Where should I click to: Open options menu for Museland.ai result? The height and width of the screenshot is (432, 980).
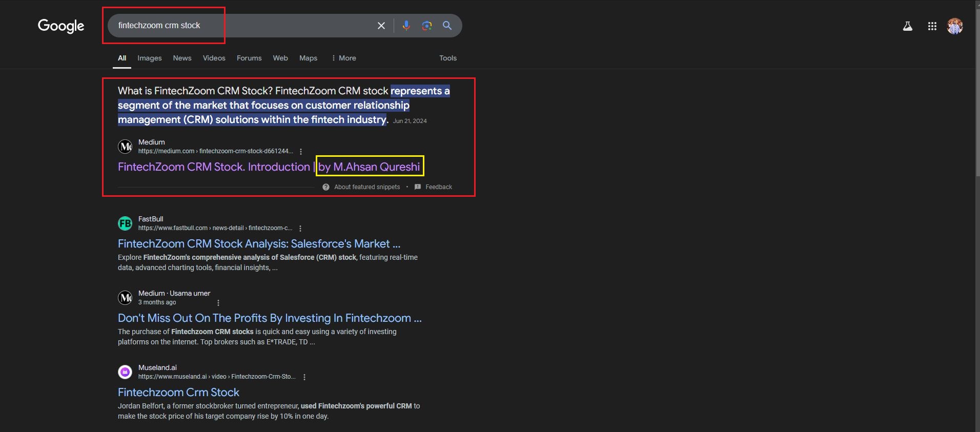tap(304, 377)
